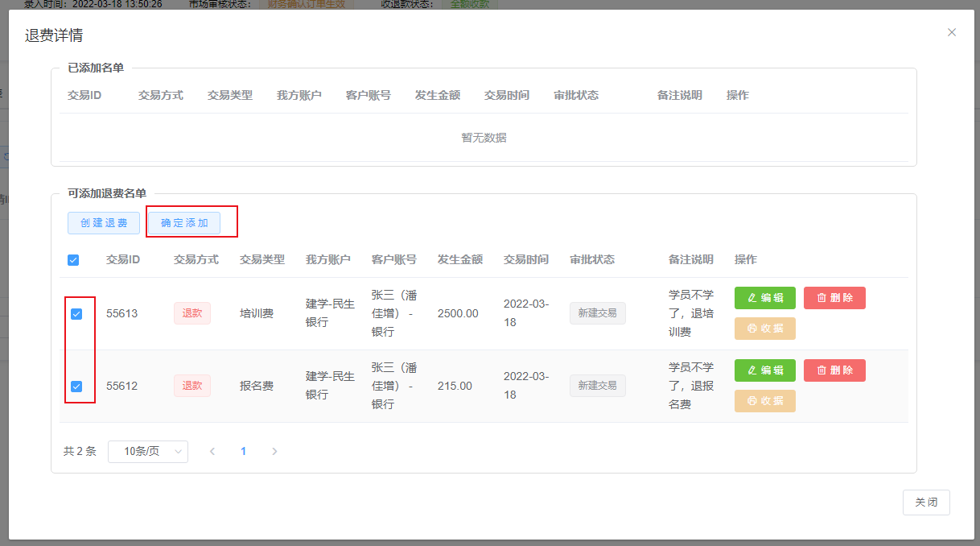Uncheck the checkbox for transaction 55613
This screenshot has width=980, height=546.
(x=76, y=314)
